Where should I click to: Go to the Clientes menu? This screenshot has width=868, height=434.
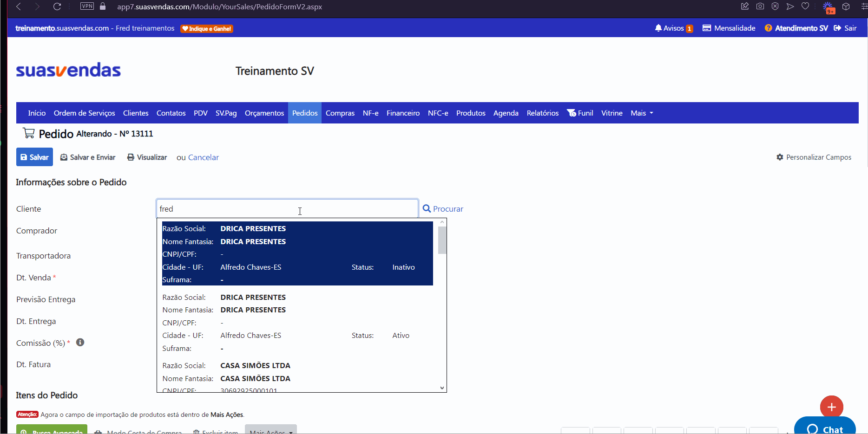136,113
